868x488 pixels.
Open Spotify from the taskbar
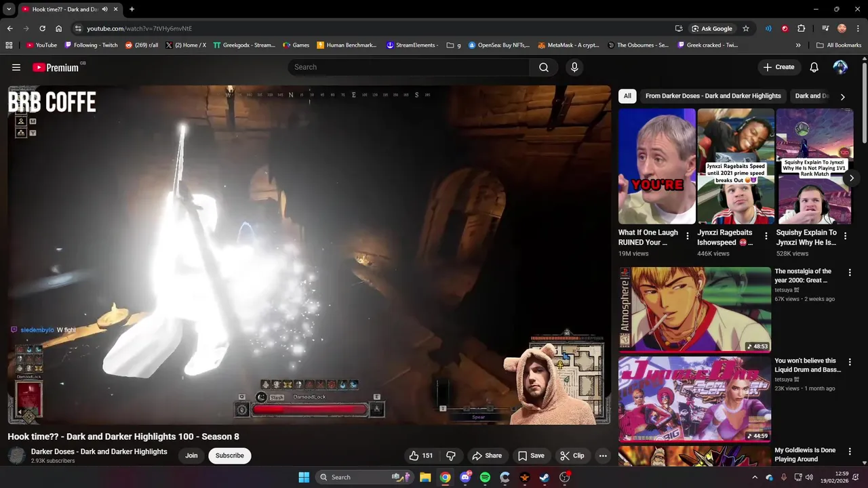click(x=485, y=477)
